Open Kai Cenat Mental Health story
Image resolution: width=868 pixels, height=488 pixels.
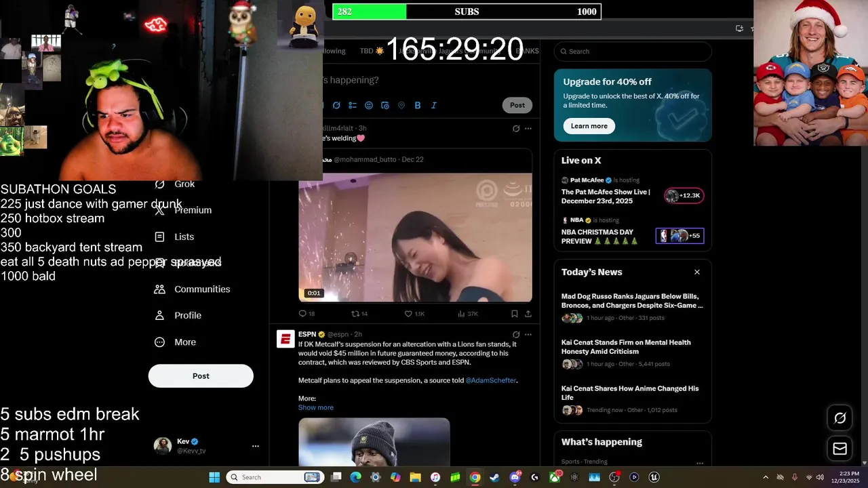click(626, 347)
